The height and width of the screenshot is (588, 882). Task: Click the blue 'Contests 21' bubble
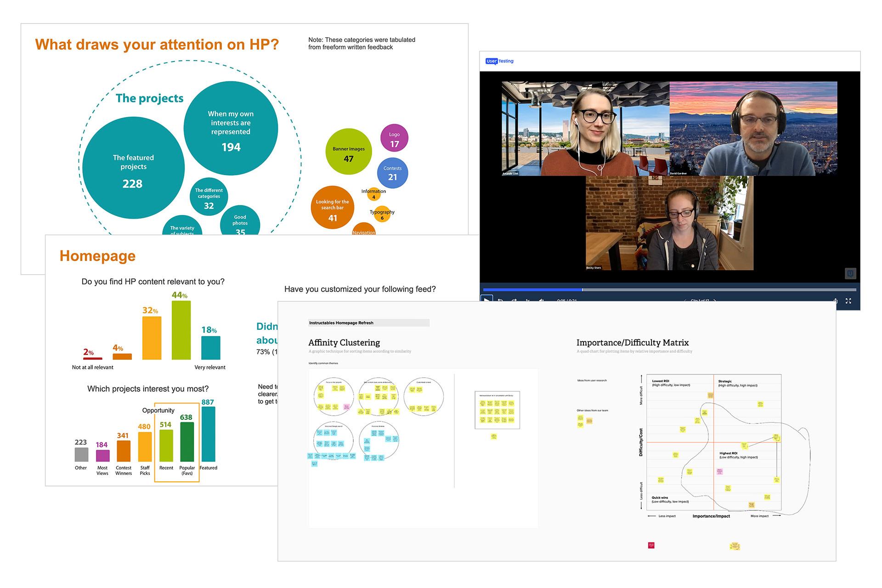pyautogui.click(x=392, y=173)
